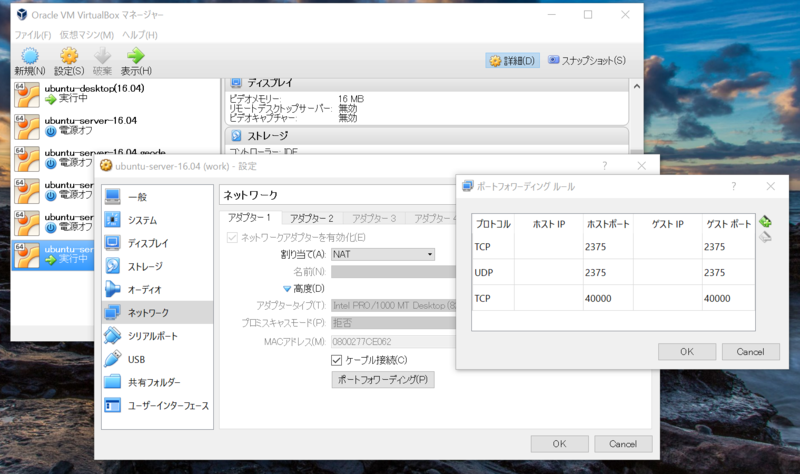Click the Name (名前) input field
Screen dimensions: 800x474
(393, 271)
